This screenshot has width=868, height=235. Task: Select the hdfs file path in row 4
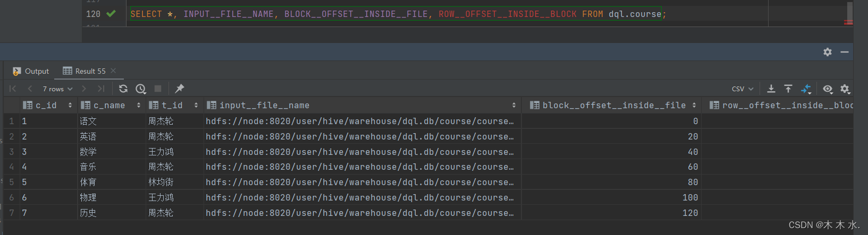pyautogui.click(x=362, y=167)
